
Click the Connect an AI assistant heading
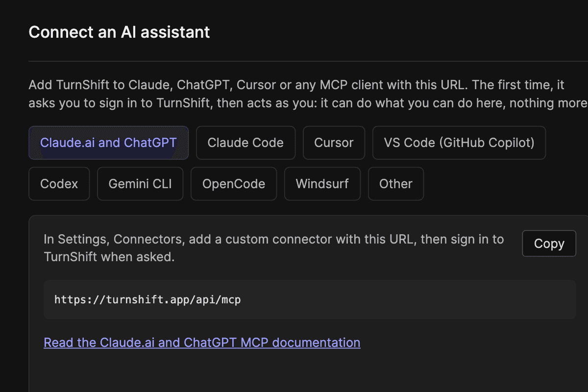point(119,32)
